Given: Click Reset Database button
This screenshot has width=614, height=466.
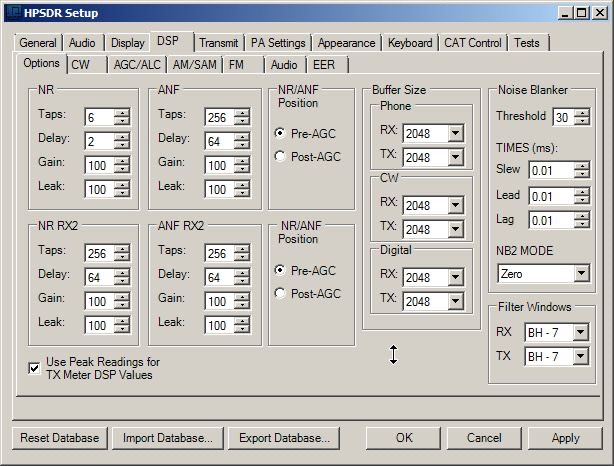Looking at the screenshot, I should [x=60, y=438].
